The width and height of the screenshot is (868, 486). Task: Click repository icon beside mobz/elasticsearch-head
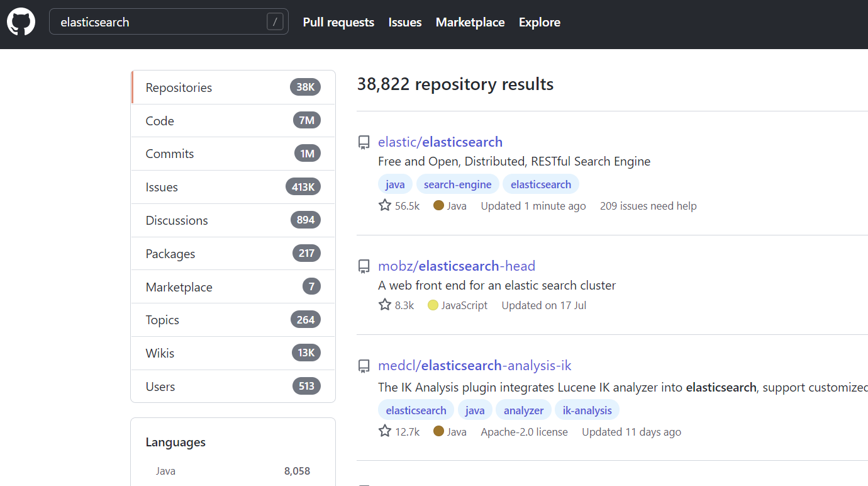[364, 266]
